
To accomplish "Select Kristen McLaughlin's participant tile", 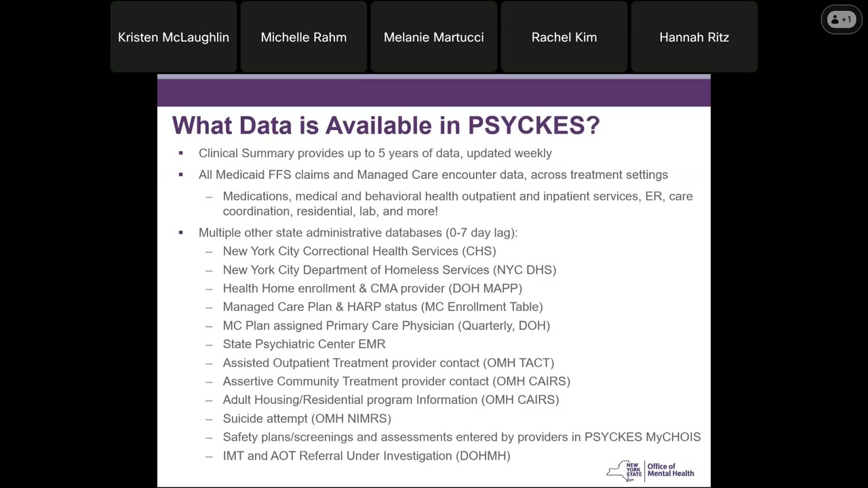I will 174,37.
